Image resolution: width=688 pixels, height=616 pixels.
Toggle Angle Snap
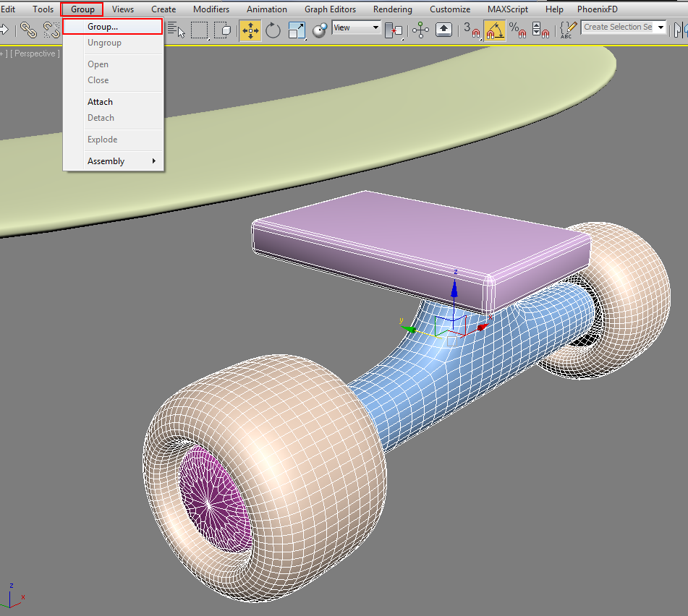[495, 30]
